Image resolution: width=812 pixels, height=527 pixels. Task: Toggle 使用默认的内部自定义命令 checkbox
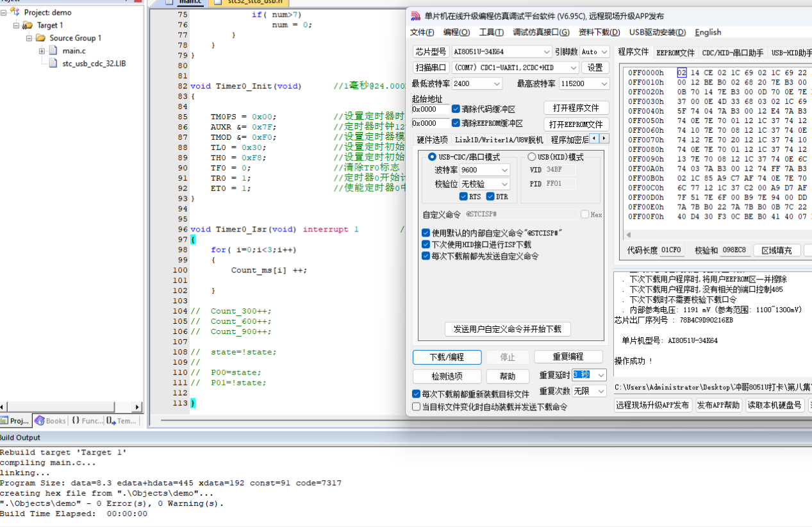[x=426, y=233]
